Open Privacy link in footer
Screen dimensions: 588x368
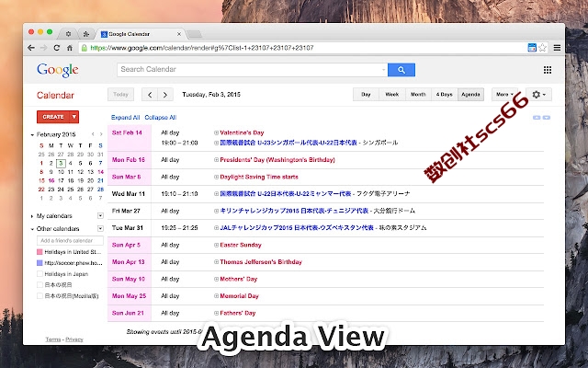(74, 339)
